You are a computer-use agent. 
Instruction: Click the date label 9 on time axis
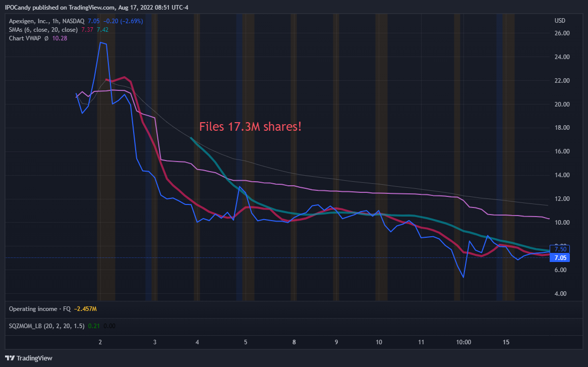coord(336,342)
